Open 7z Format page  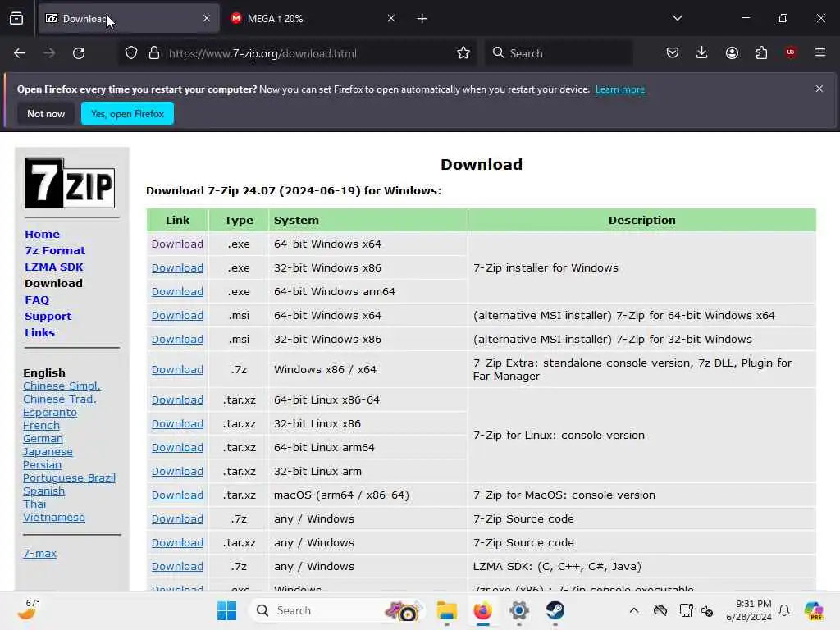[55, 250]
